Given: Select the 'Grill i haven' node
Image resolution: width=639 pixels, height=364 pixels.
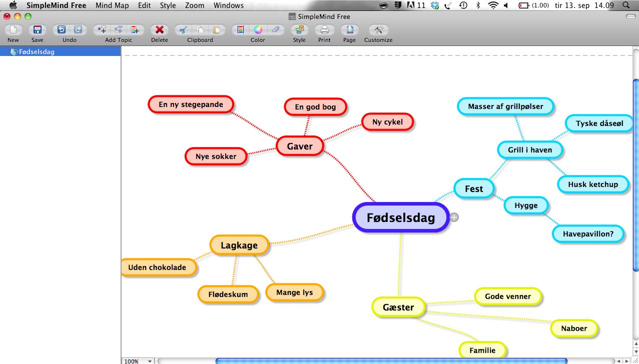Looking at the screenshot, I should point(530,149).
